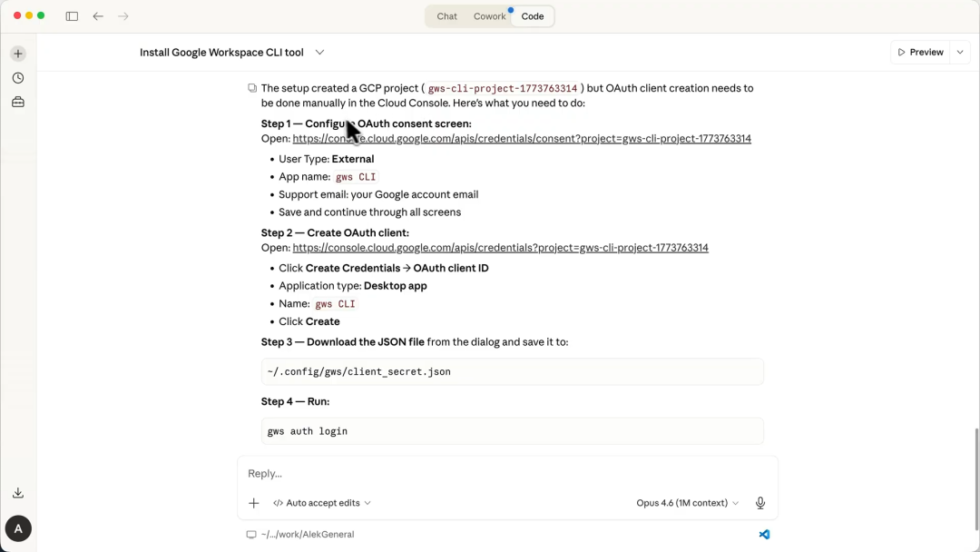
Task: Click the conversation vertical scrollbar
Action: click(x=975, y=478)
